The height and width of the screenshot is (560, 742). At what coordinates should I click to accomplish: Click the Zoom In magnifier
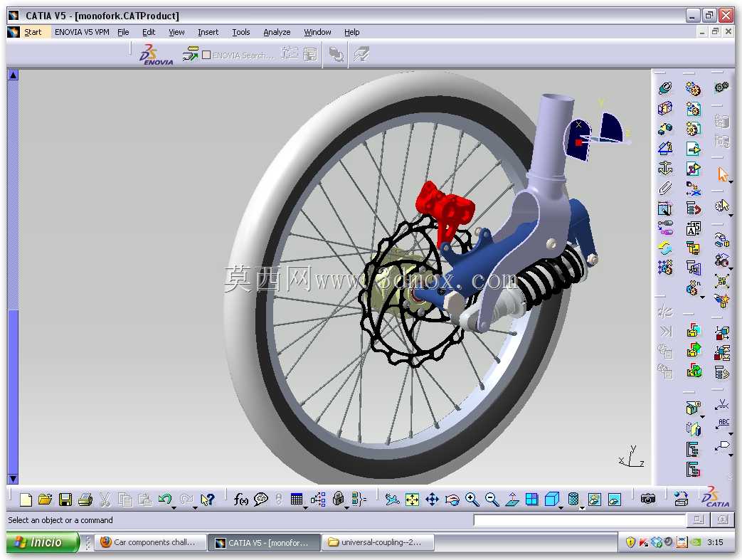click(x=472, y=500)
